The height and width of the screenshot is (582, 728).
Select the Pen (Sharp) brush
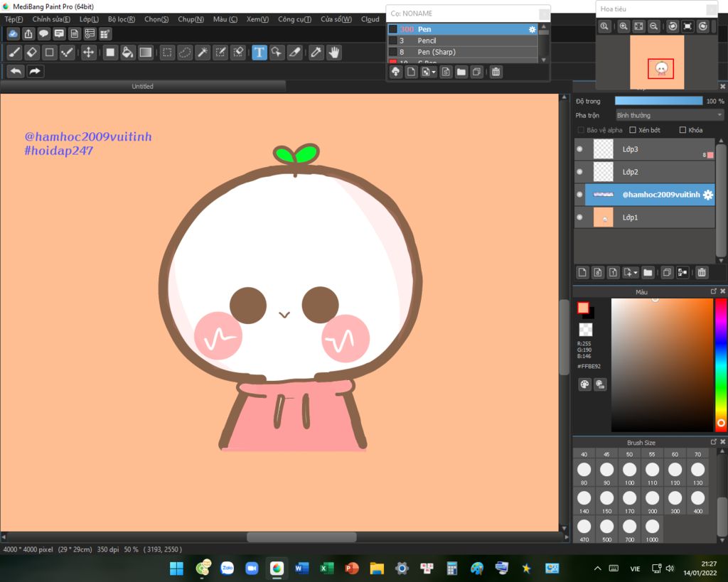point(462,52)
